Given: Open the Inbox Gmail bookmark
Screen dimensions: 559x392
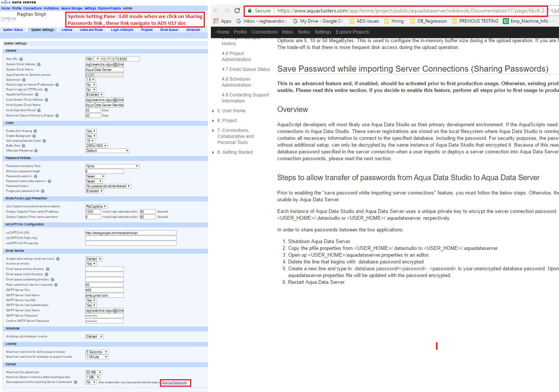Looking at the screenshot, I should (262, 21).
